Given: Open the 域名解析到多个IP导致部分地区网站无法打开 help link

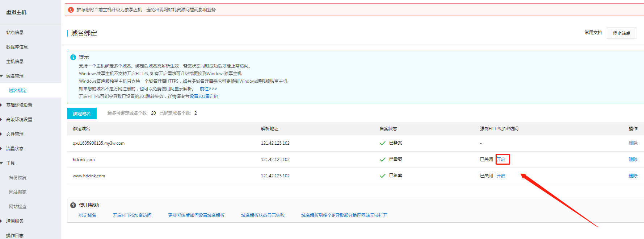Looking at the screenshot, I should point(344,215).
